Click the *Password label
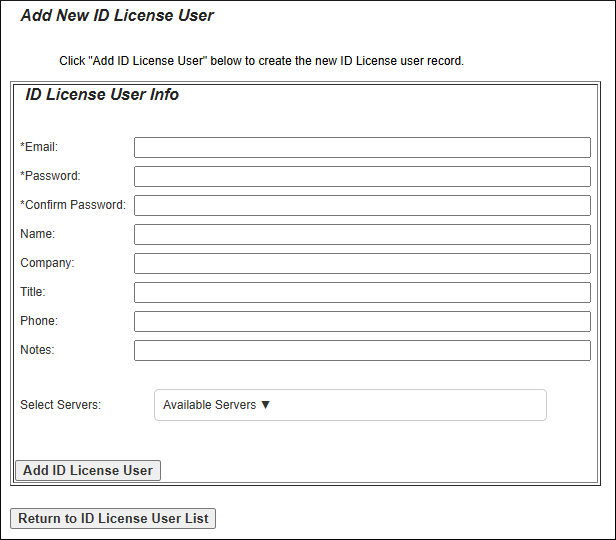Image resolution: width=616 pixels, height=540 pixels. [50, 176]
